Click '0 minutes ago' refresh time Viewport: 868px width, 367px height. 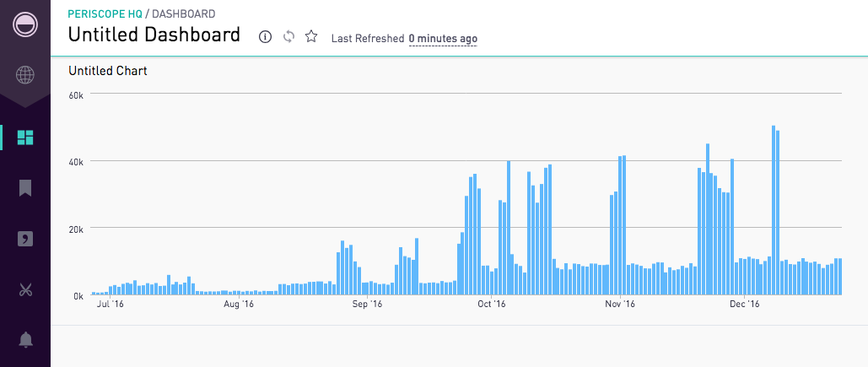point(443,39)
